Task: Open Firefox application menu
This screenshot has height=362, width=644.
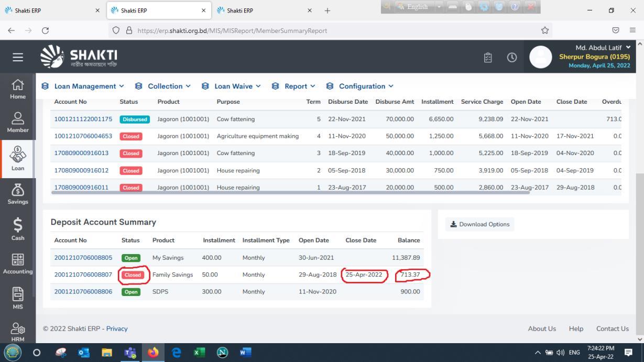Action: [x=632, y=30]
